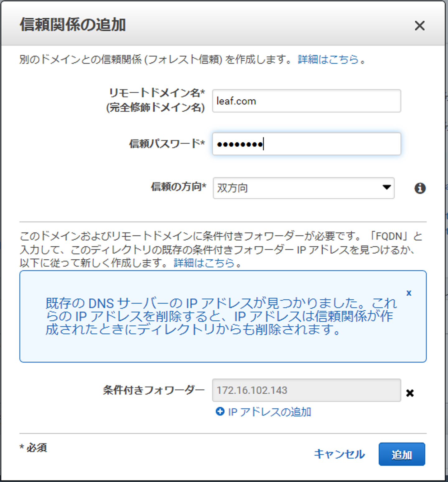Click the 信頼パスワード label
This screenshot has width=448, height=482.
click(x=167, y=144)
